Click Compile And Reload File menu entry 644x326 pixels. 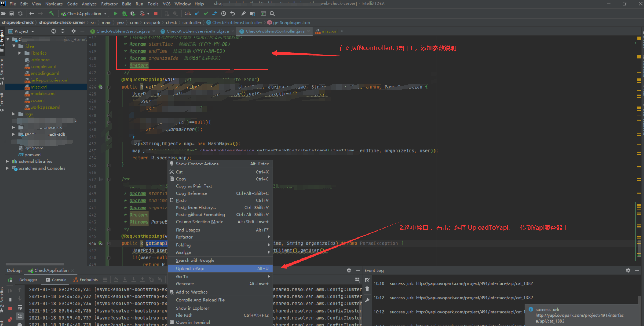pyautogui.click(x=220, y=300)
